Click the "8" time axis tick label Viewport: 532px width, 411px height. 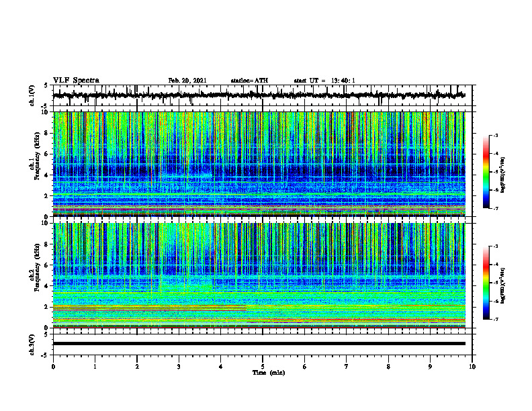[388, 367]
